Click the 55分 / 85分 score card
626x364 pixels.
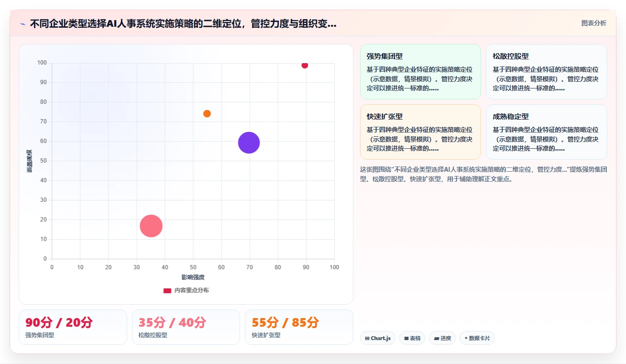pos(299,327)
